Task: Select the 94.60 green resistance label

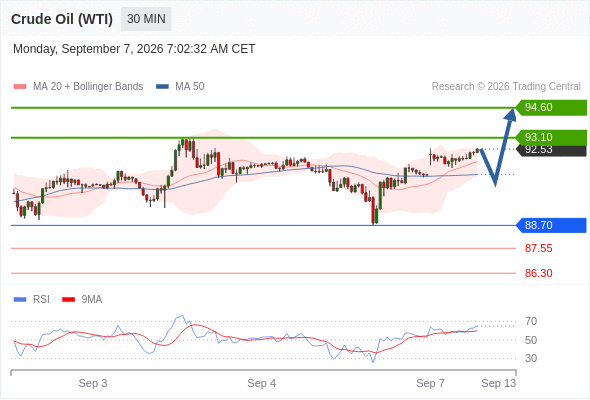Action: 551,107
